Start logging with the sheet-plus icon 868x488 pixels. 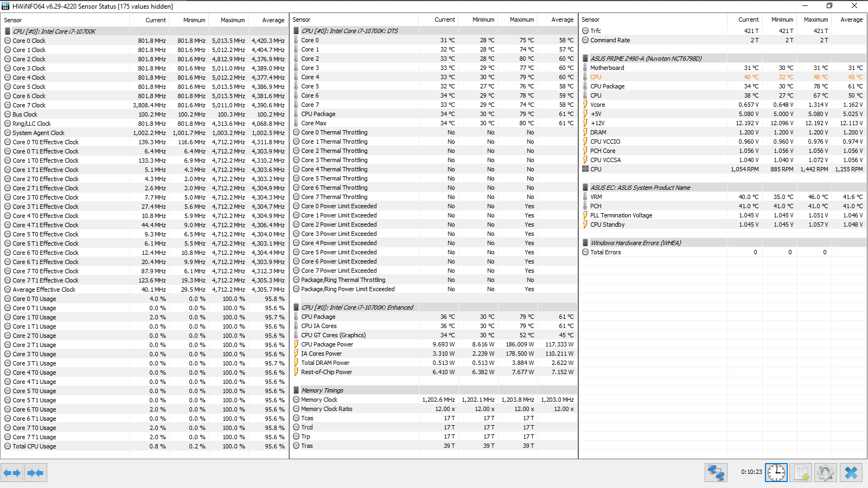[x=801, y=473]
